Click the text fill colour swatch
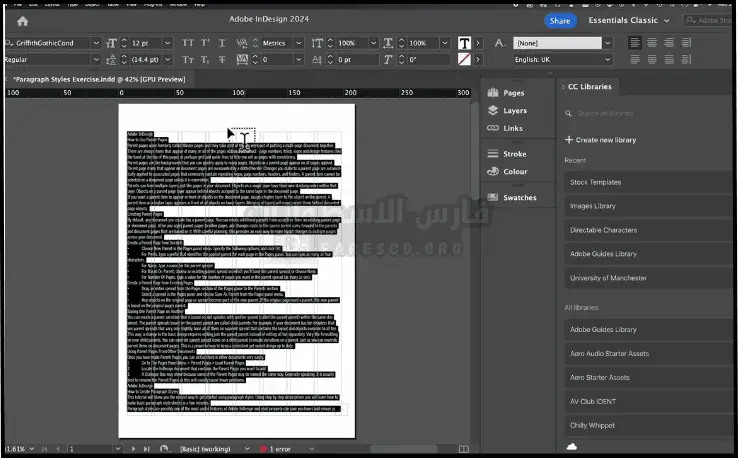738x458 pixels. tap(465, 43)
